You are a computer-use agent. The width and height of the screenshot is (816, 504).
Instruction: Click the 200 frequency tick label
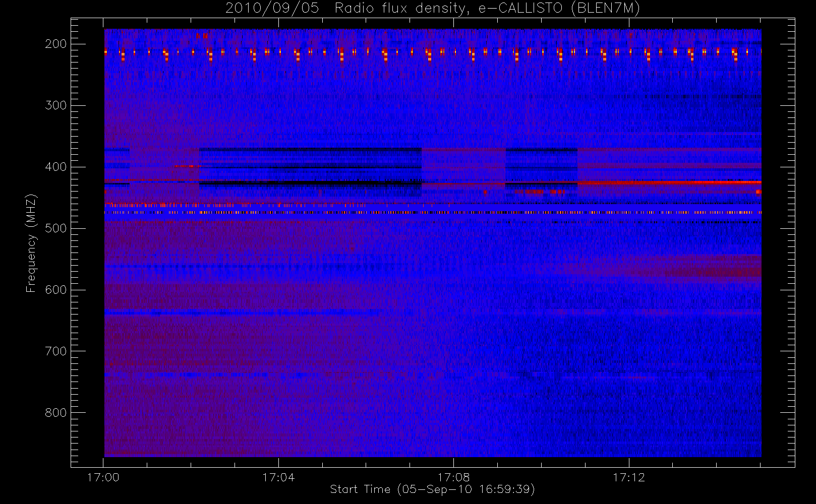tap(55, 44)
